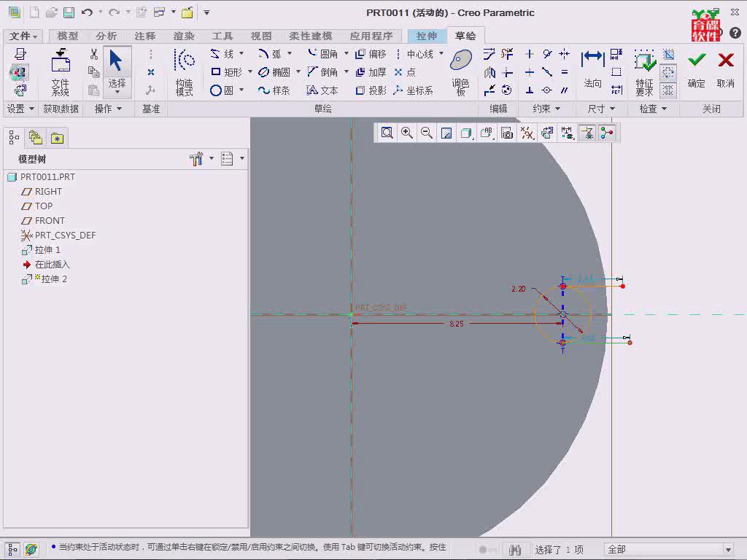
Task: Toggle display style in graphics toolbar
Action: (x=466, y=133)
